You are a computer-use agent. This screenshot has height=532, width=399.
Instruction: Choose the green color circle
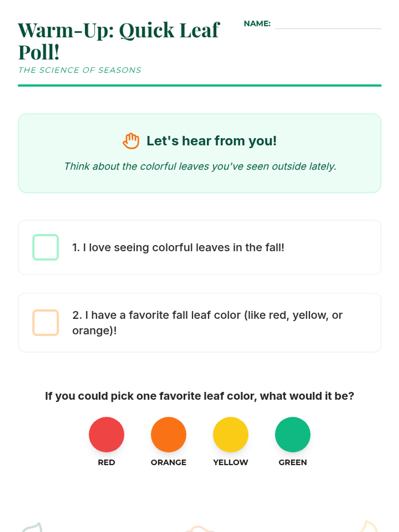[x=293, y=434]
